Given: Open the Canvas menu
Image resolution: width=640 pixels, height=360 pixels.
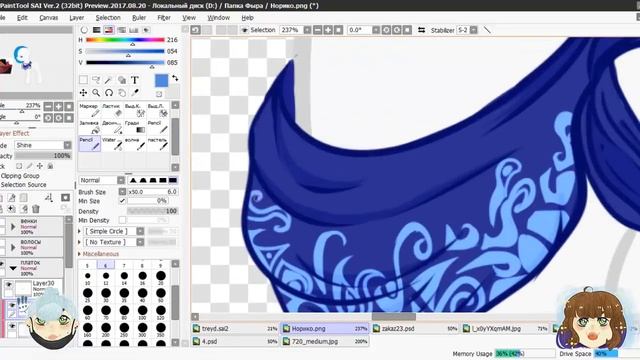Looking at the screenshot, I should [x=49, y=18].
